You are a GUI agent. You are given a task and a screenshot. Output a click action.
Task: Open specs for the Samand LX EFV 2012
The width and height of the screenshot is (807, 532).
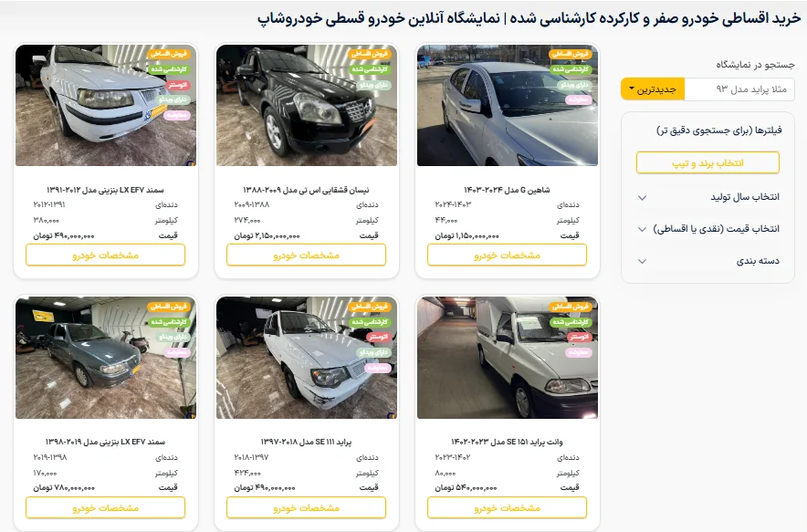click(x=106, y=256)
